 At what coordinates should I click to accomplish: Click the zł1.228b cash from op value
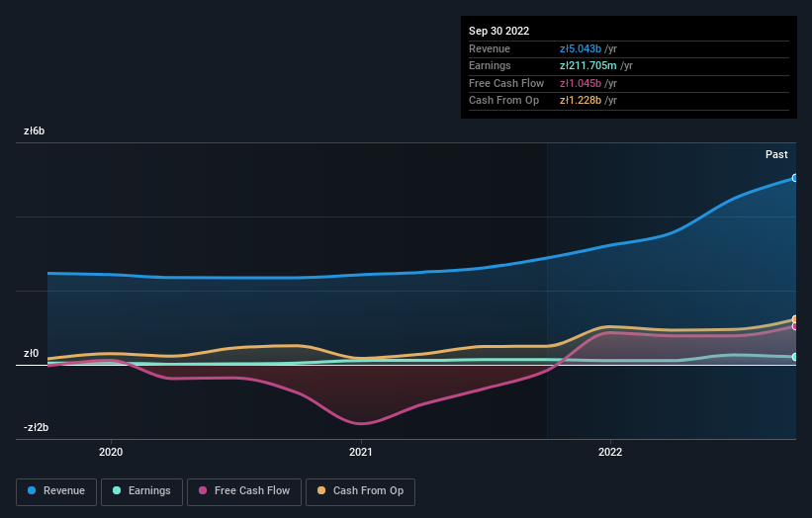pyautogui.click(x=581, y=101)
